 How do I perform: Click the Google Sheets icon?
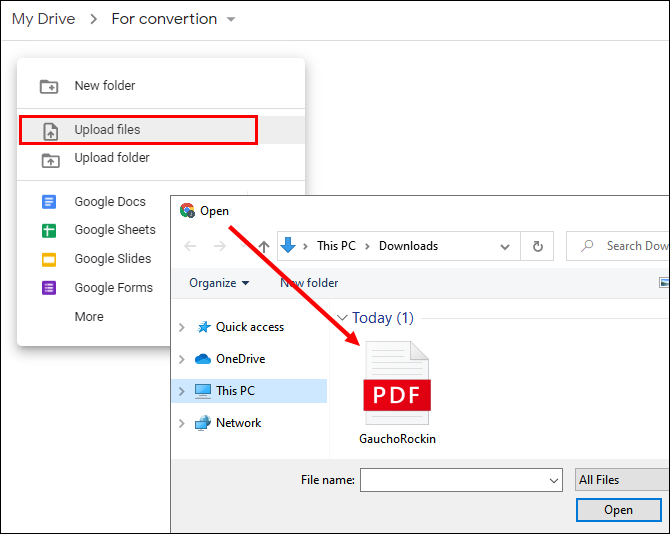(x=49, y=231)
